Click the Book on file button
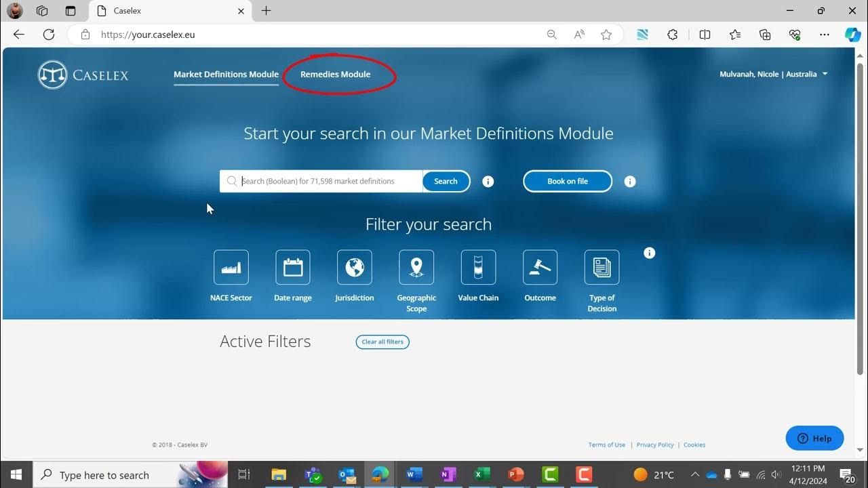 [568, 181]
